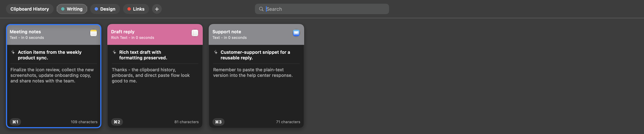Click the ⌘1 shortcut badge

point(15,122)
